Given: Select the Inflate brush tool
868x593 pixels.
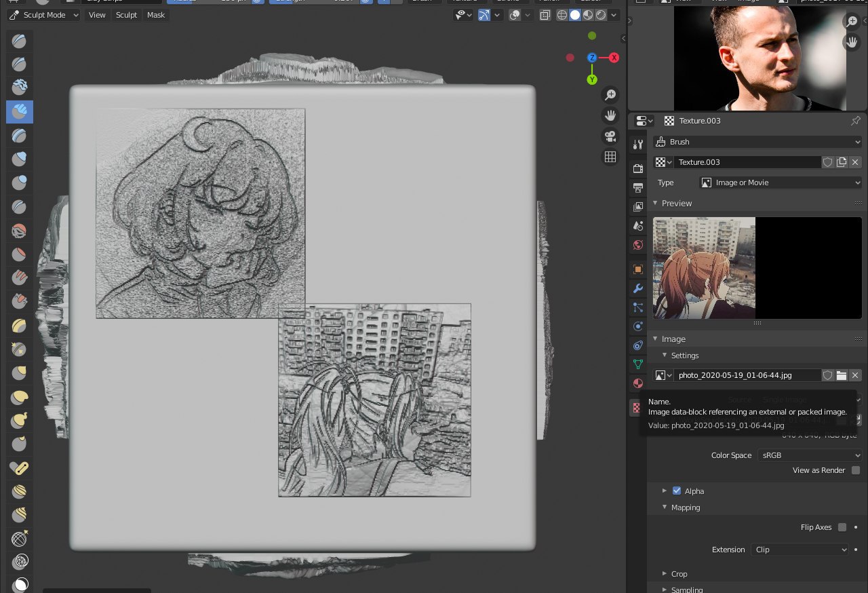Looking at the screenshot, I should pyautogui.click(x=20, y=159).
